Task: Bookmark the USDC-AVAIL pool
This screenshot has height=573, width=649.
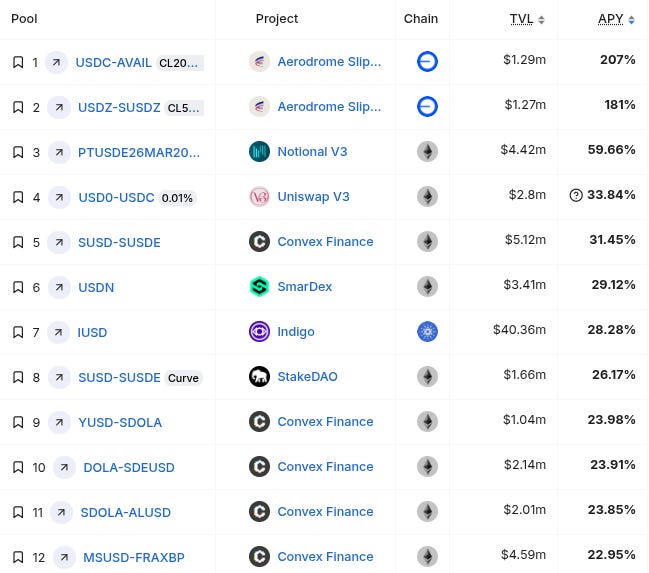Action: 18,63
